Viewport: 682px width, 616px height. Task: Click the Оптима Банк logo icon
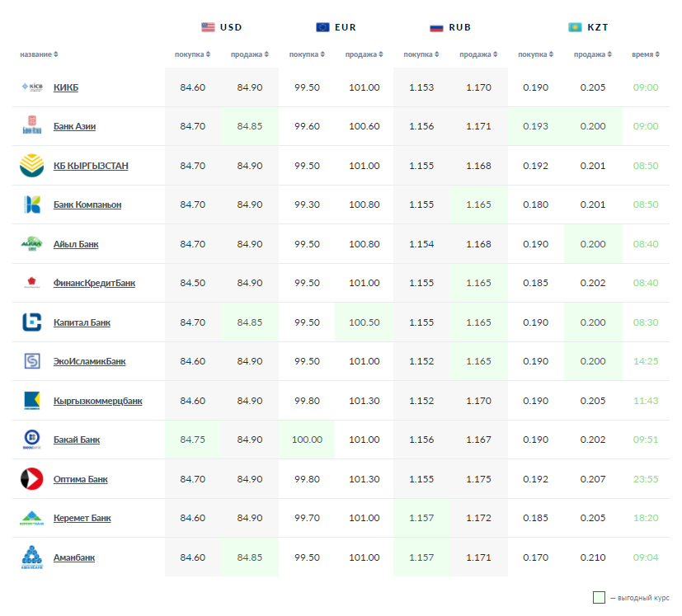[x=31, y=479]
